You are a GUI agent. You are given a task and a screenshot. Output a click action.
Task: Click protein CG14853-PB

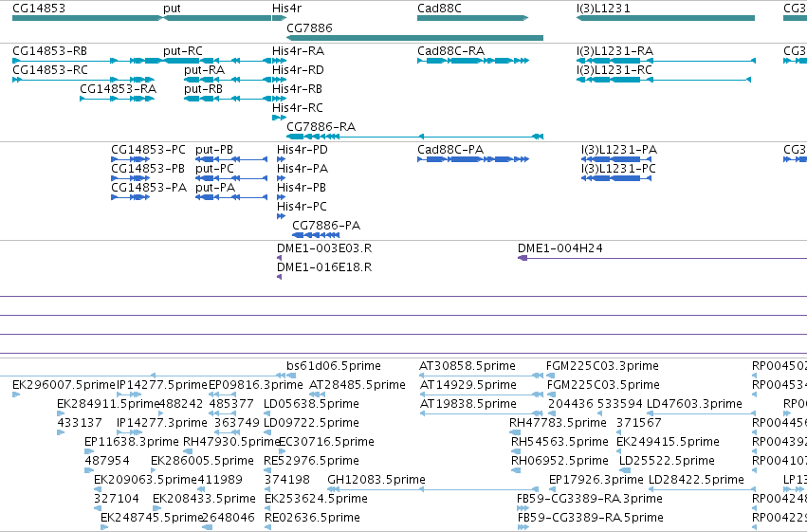click(148, 169)
